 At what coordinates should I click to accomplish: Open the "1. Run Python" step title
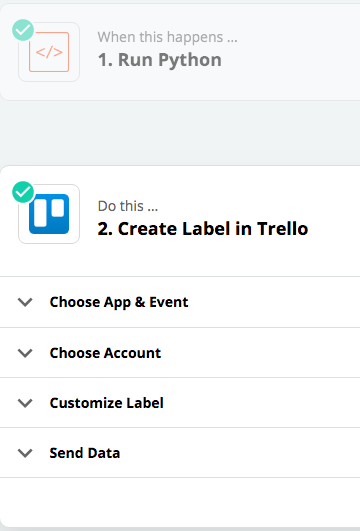160,60
